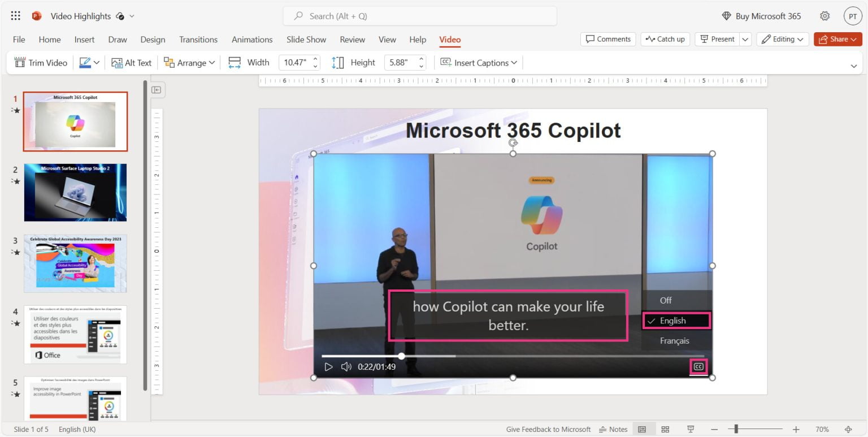Mute the video with the speaker icon
Viewport: 868px width, 437px height.
[346, 366]
